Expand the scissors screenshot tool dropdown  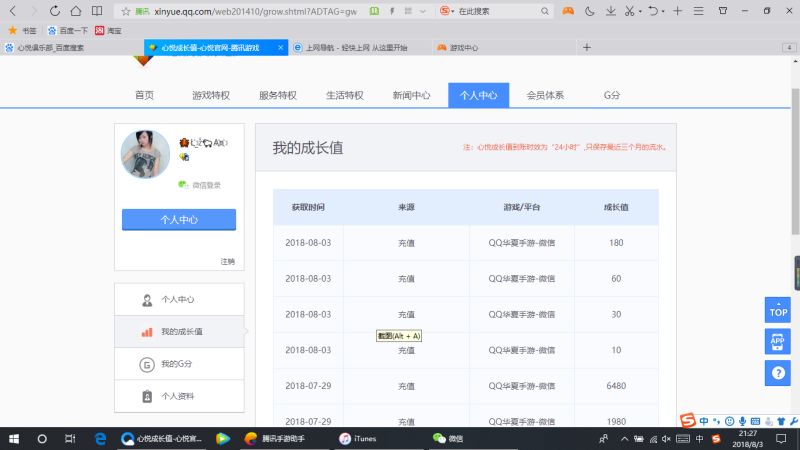pos(641,11)
